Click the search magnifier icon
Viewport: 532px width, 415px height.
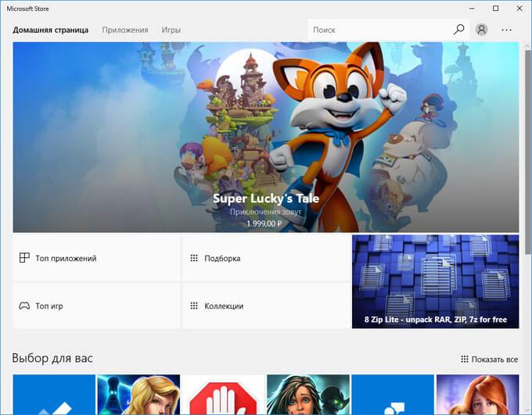[458, 30]
